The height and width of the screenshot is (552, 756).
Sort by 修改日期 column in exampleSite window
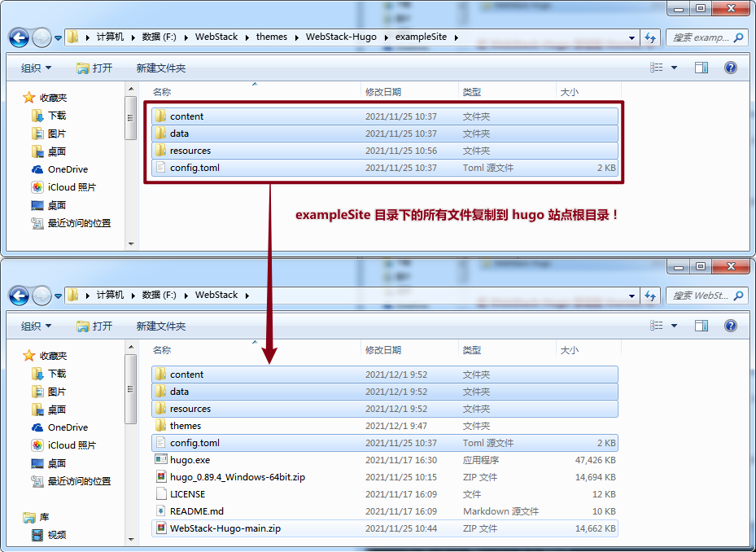click(383, 92)
